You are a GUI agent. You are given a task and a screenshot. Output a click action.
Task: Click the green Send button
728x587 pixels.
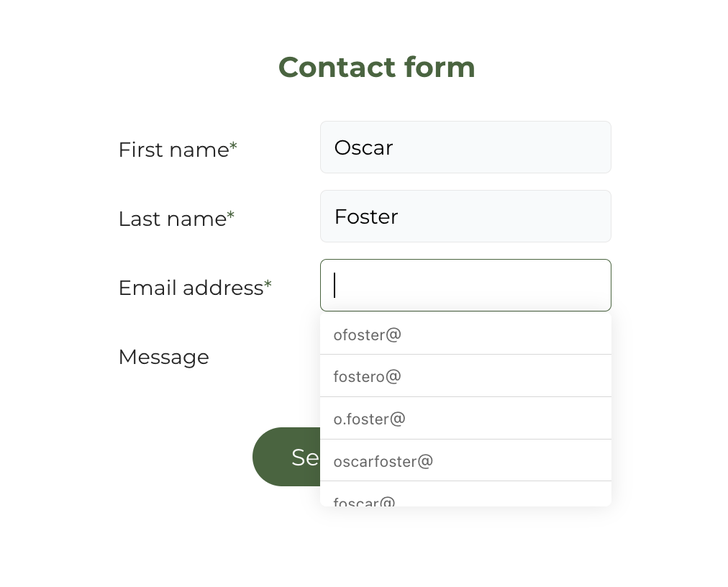286,457
